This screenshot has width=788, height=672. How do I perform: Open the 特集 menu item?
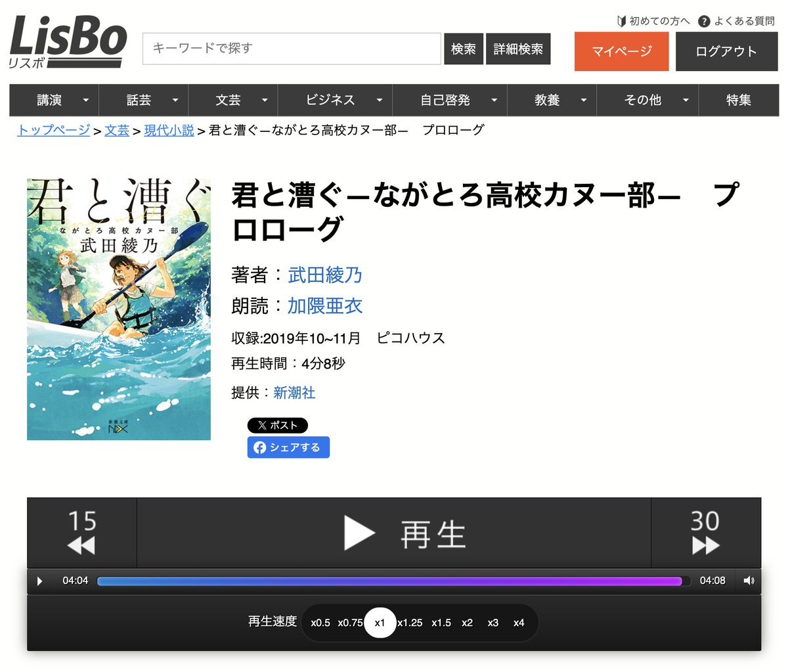coord(739,100)
